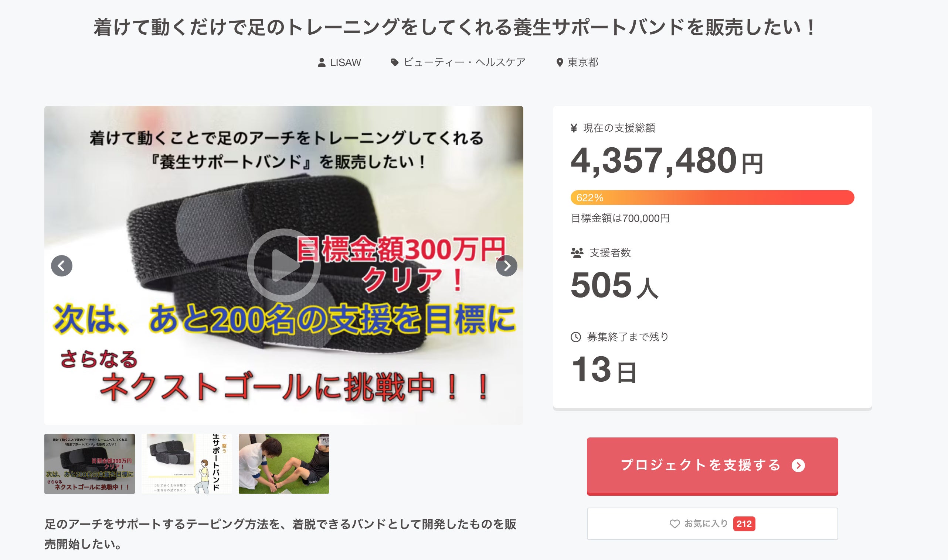Viewport: 948px width, 560px height.
Task: Click the Tokyo location pin icon
Action: pyautogui.click(x=559, y=63)
